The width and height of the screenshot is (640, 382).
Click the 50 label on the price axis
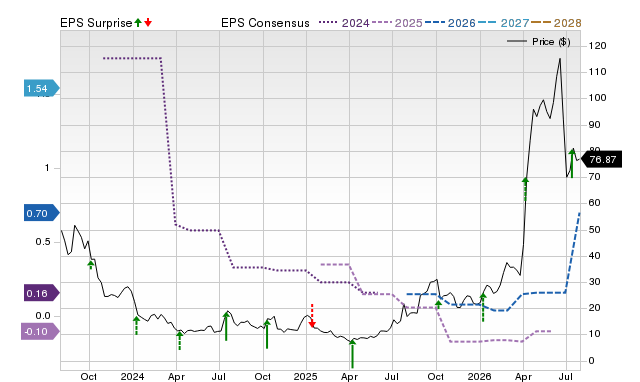coord(595,229)
